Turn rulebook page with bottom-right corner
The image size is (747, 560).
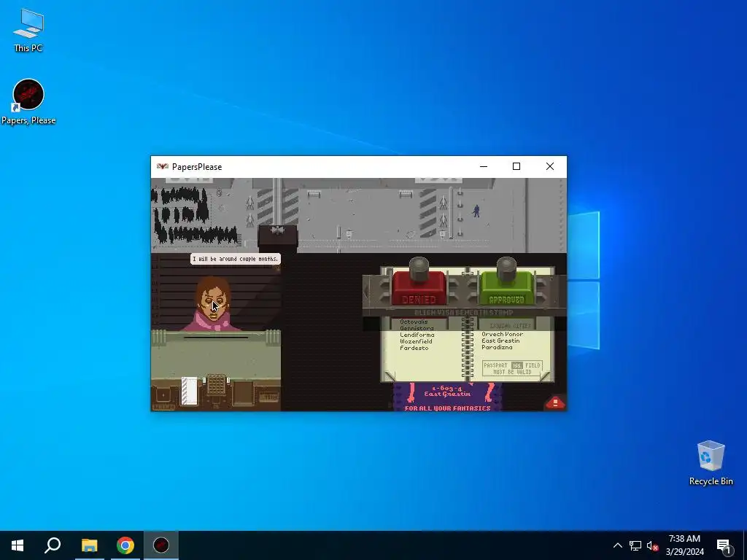[546, 376]
